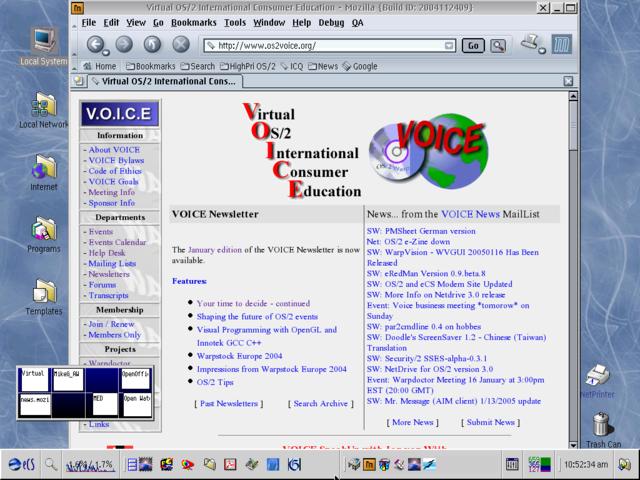This screenshot has width=640, height=480.
Task: Open the Tools menu
Action: tap(235, 22)
